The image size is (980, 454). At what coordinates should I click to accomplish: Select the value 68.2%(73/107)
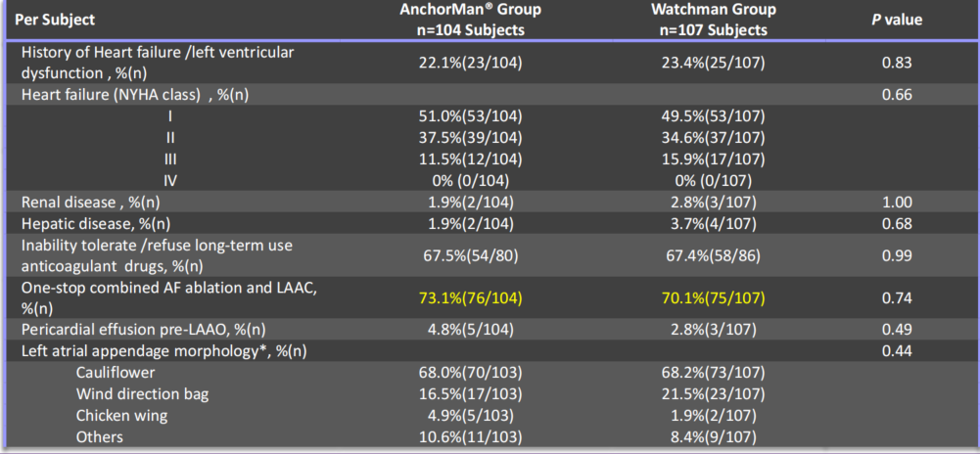pos(713,373)
